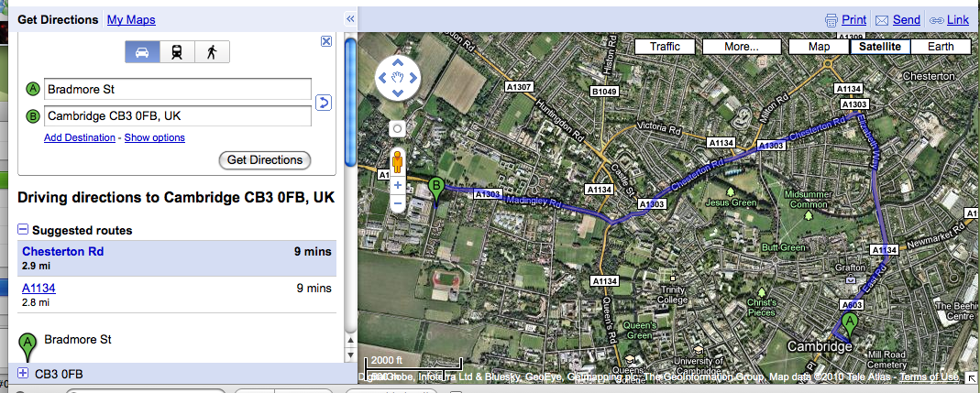Collapse the Suggested routes section
The width and height of the screenshot is (980, 393).
coord(24,230)
